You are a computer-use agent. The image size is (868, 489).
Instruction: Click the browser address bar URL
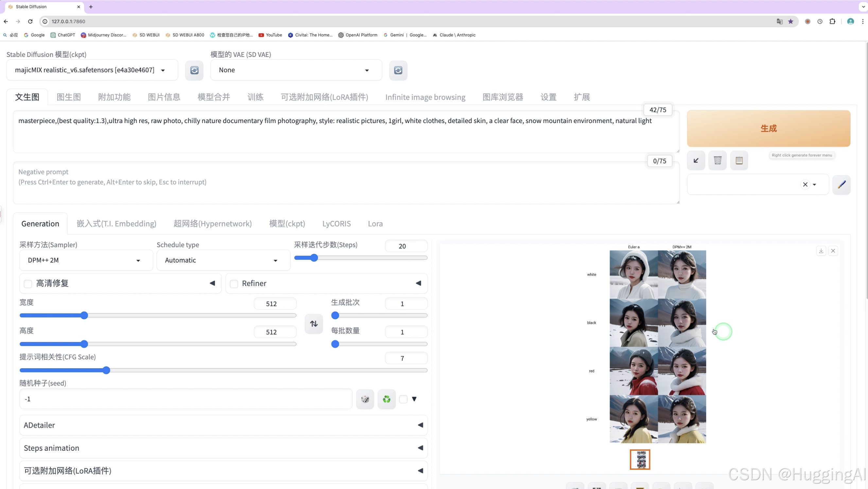pos(68,21)
